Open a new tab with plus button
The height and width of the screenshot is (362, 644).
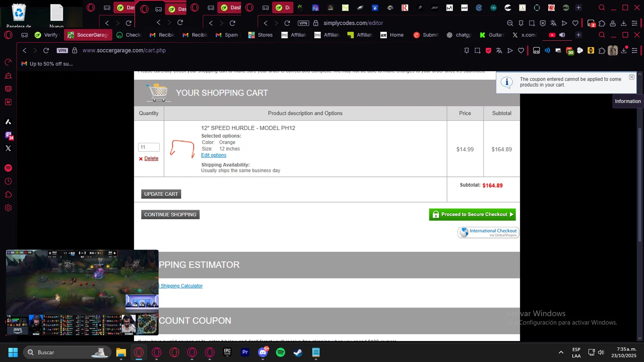pyautogui.click(x=578, y=35)
